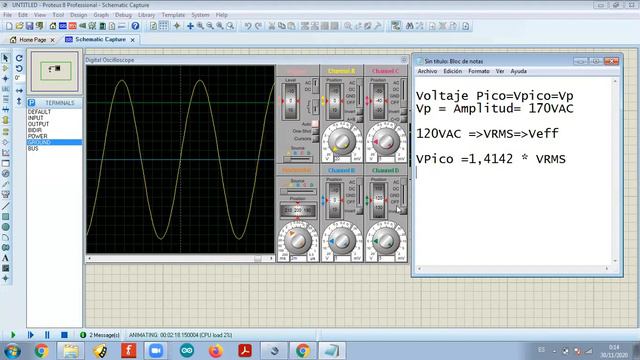Viewport: 640px width, 360px height.
Task: Open Edición menu in Bloc de notas
Action: 452,71
